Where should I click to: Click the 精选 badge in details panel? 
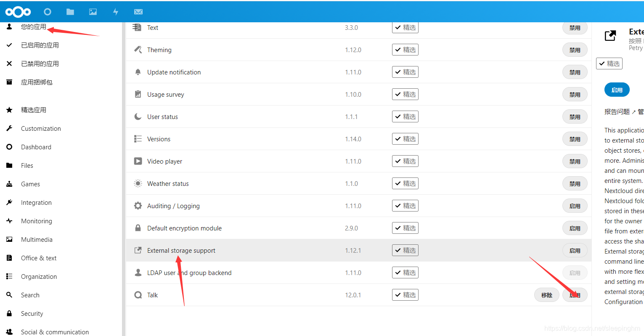pyautogui.click(x=609, y=63)
